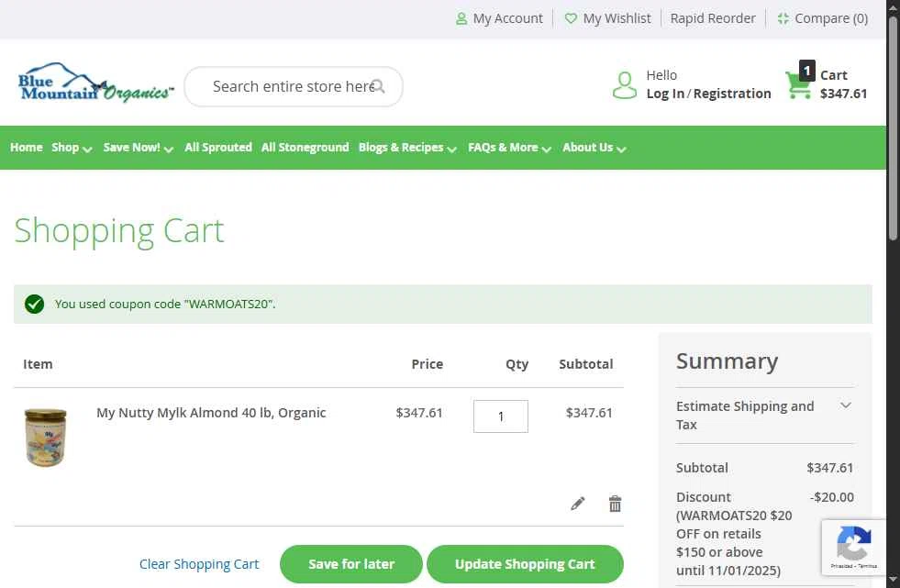
Task: Open Rapid Reorder link
Action: point(713,18)
